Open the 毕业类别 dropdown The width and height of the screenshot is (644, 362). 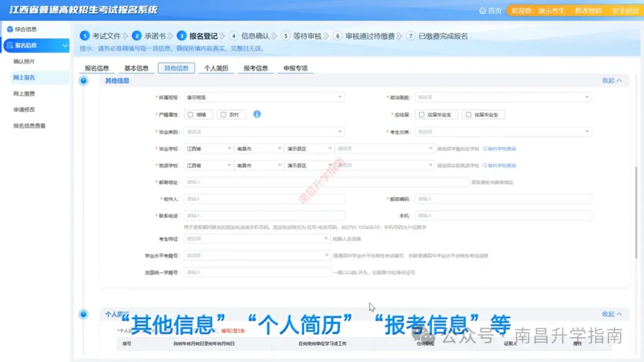(264, 132)
